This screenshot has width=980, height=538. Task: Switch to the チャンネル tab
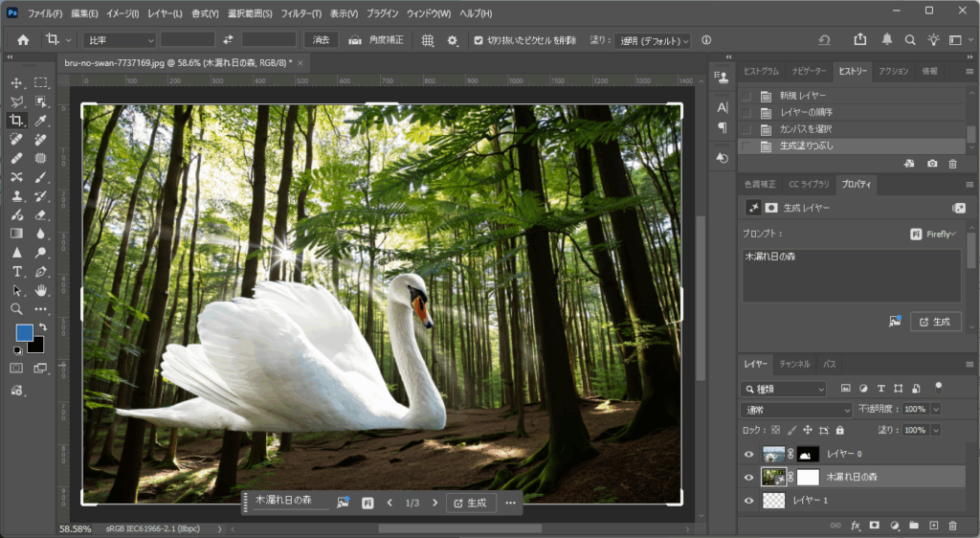pyautogui.click(x=794, y=365)
